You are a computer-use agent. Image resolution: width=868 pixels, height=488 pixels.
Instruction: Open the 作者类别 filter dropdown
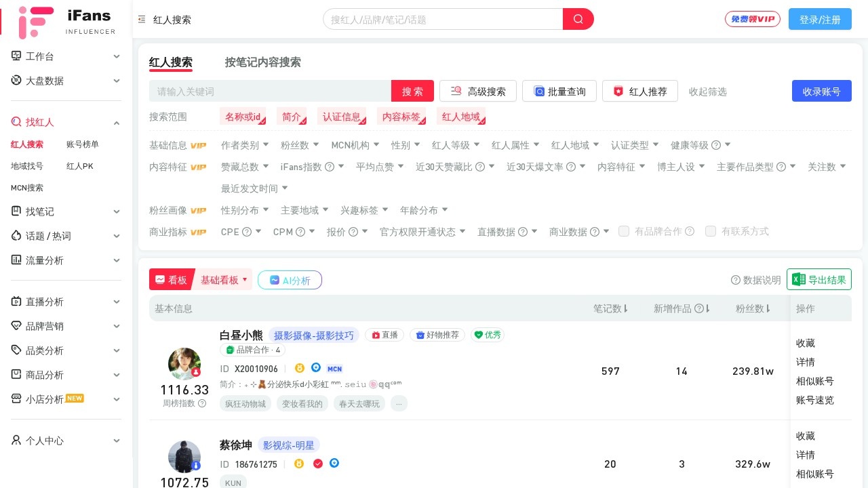(245, 145)
